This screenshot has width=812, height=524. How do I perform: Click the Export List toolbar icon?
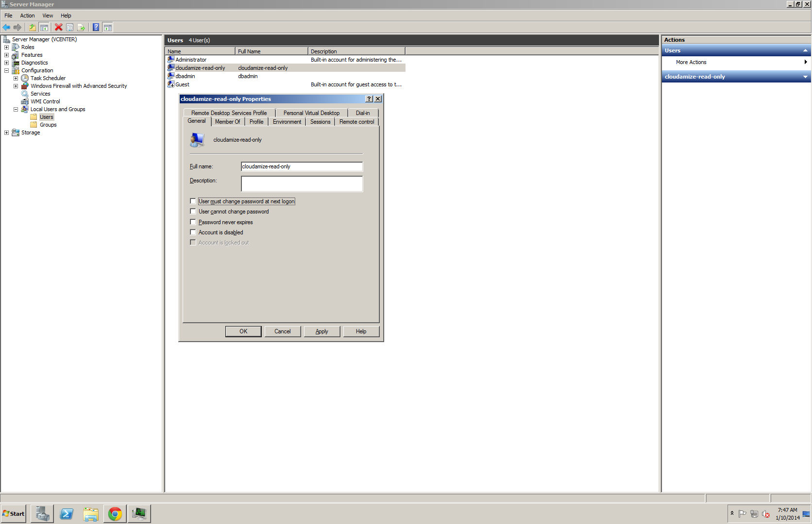[x=81, y=27]
